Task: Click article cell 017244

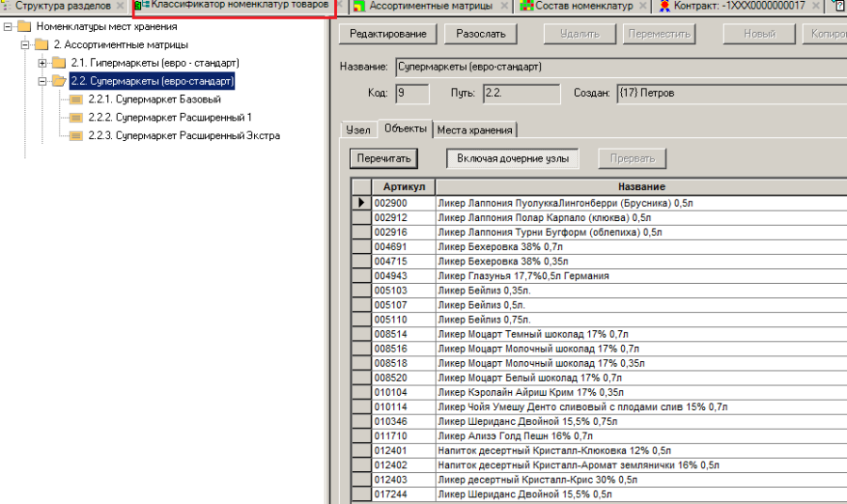Action: coord(404,495)
